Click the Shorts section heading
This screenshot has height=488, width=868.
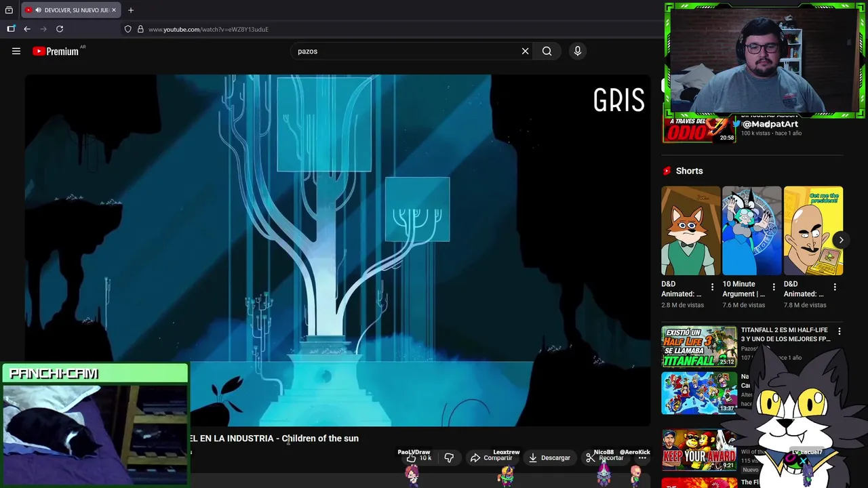pyautogui.click(x=689, y=171)
